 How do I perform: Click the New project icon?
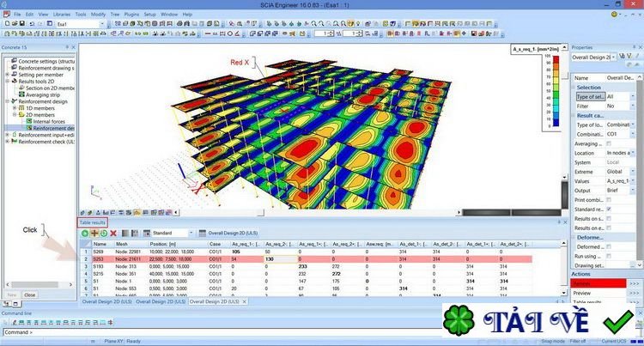click(x=7, y=24)
